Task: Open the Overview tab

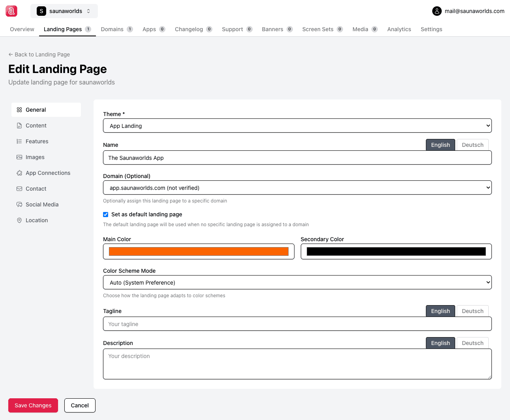Action: click(22, 29)
